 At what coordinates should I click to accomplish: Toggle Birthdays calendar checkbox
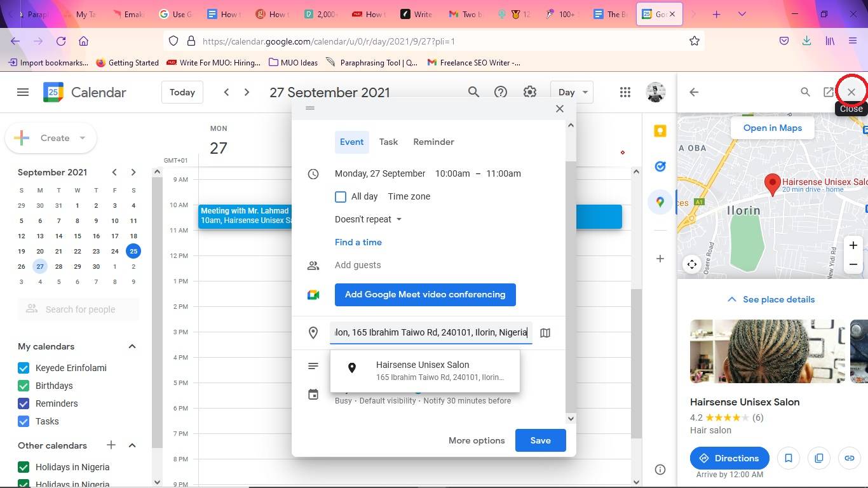tap(24, 386)
